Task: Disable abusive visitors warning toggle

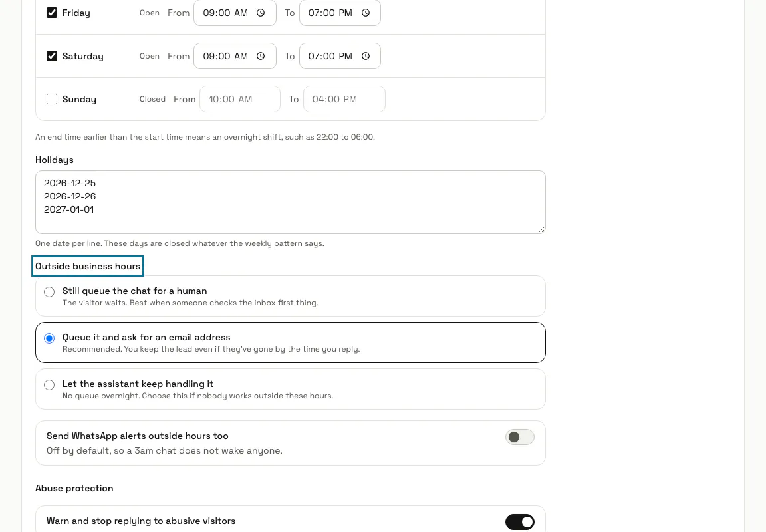Action: coord(520,522)
